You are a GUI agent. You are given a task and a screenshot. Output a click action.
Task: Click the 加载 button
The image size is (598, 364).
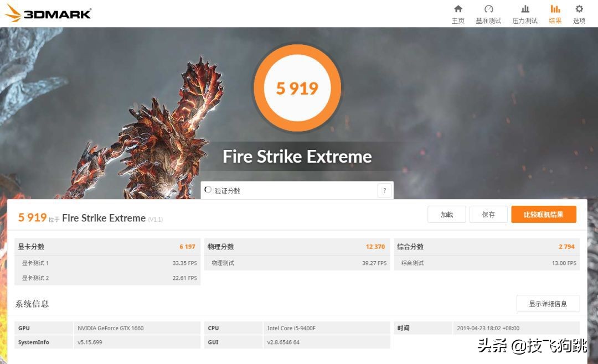446,214
